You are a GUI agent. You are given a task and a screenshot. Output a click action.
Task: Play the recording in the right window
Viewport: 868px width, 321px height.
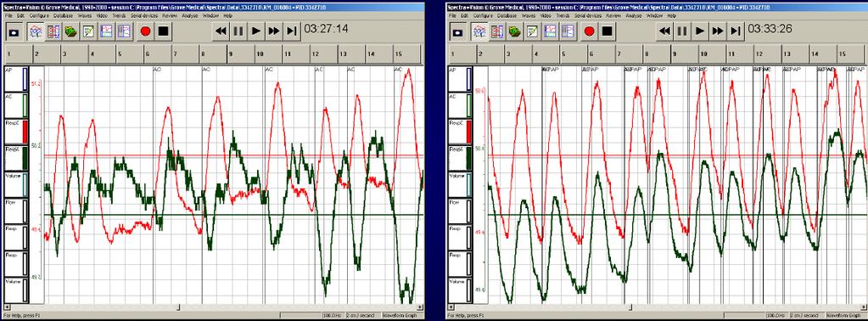tap(700, 31)
